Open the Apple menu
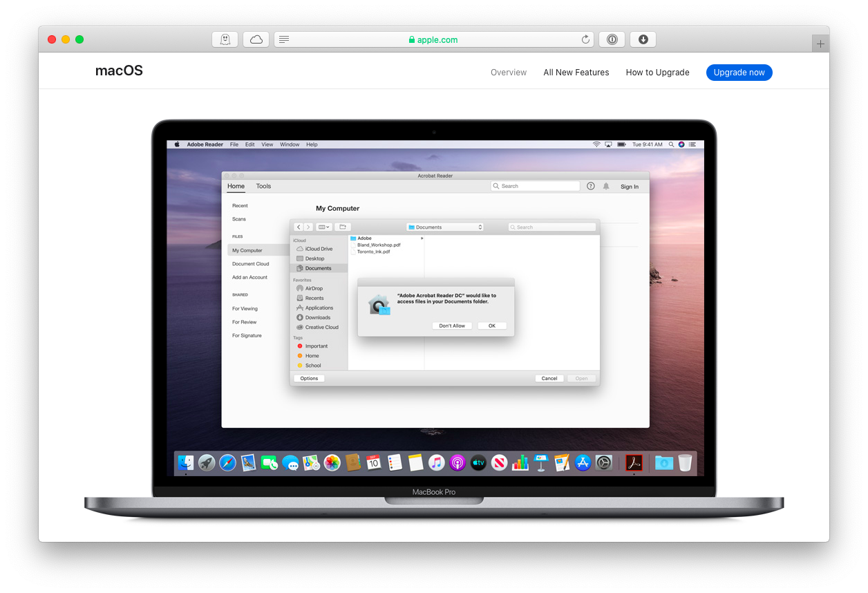Image resolution: width=868 pixels, height=593 pixels. point(177,144)
